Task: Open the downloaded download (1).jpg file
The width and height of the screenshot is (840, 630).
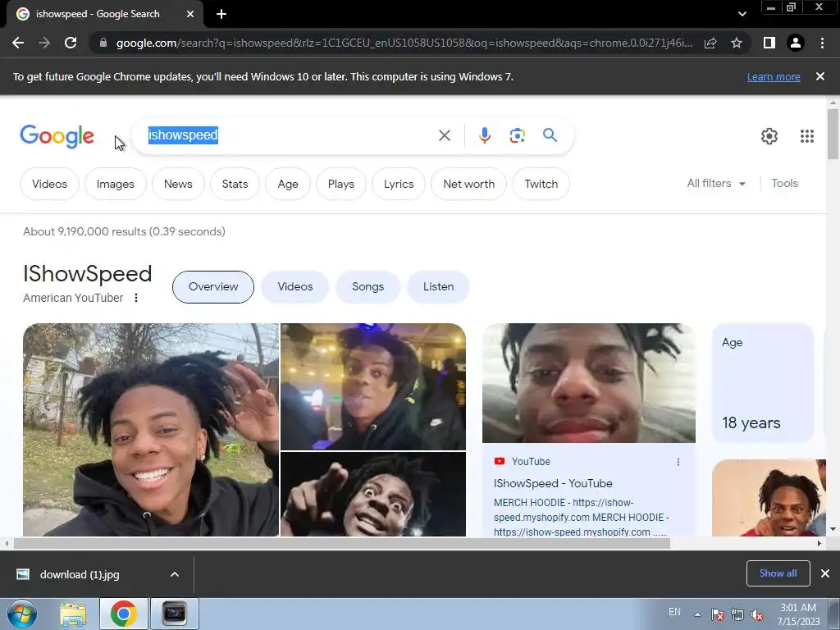Action: [80, 574]
